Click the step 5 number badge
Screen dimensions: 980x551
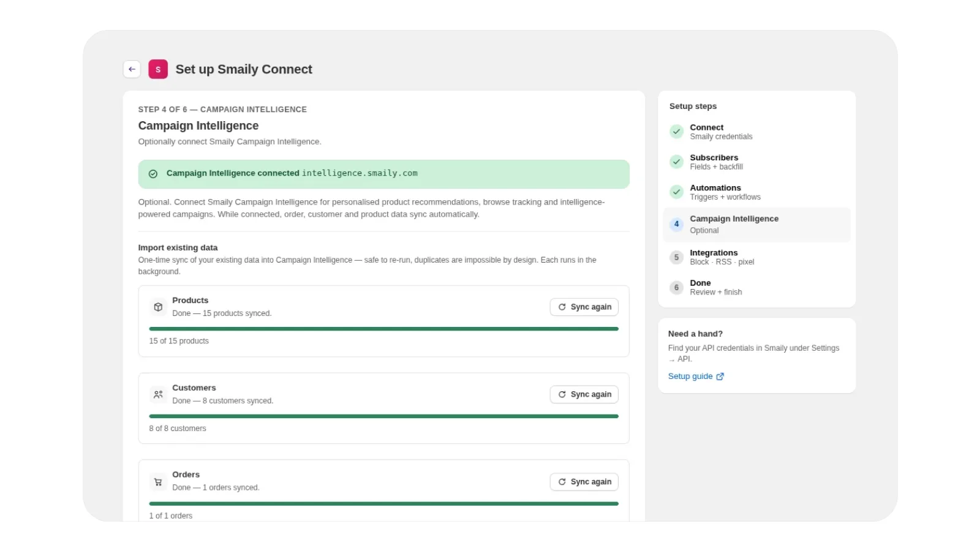coord(676,257)
